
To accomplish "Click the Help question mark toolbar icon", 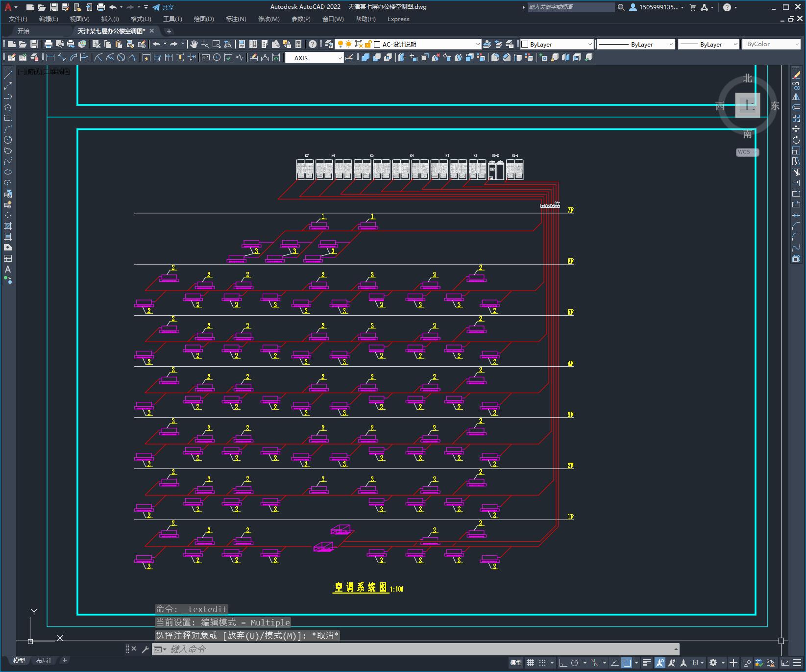I will click(313, 44).
